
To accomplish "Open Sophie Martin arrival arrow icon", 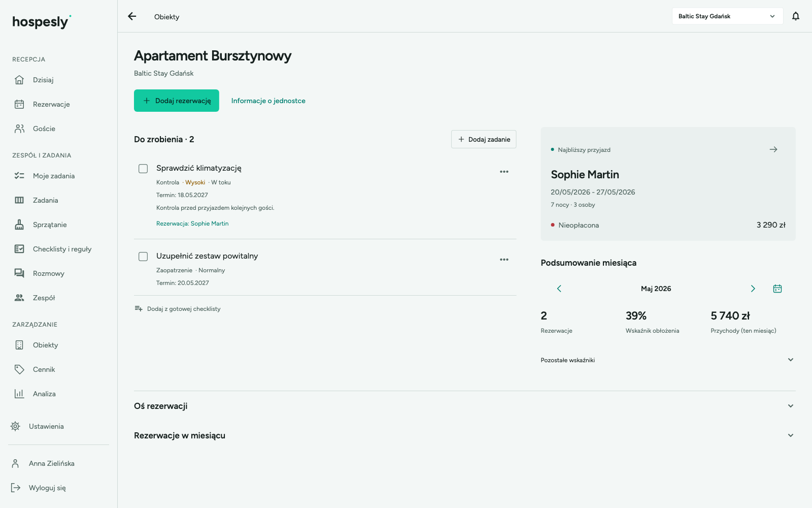I will (773, 149).
